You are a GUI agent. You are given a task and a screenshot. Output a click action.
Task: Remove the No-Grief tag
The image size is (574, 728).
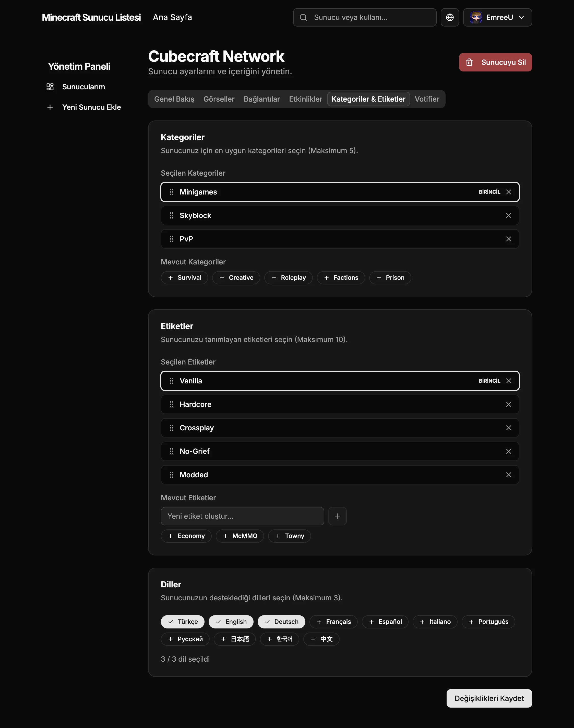[508, 451]
